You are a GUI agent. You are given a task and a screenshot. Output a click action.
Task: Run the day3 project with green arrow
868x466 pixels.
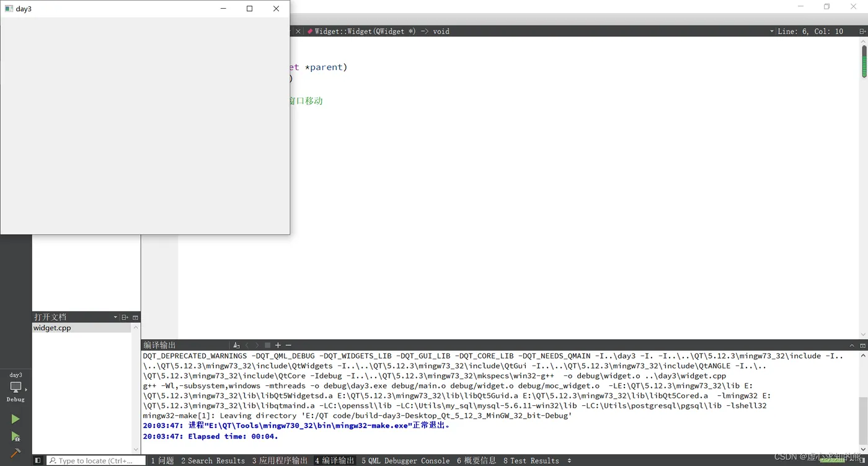15,419
